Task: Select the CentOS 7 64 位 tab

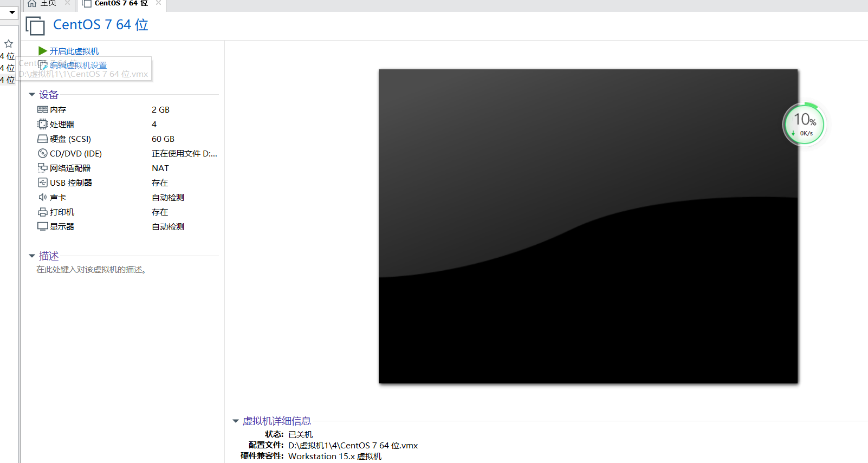Action: point(121,3)
